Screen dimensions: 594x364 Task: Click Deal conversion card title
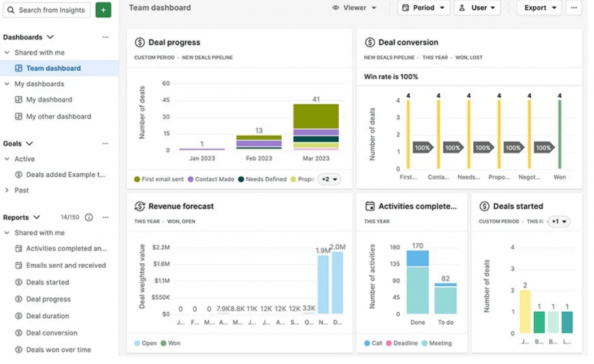tap(408, 42)
